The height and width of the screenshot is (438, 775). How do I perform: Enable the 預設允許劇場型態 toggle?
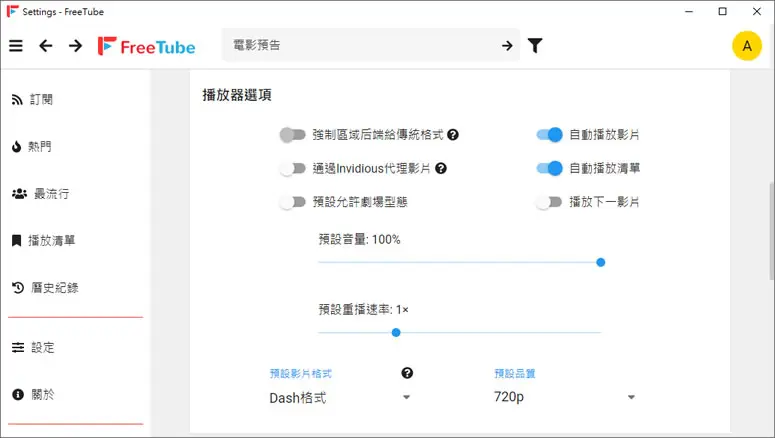tap(293, 202)
